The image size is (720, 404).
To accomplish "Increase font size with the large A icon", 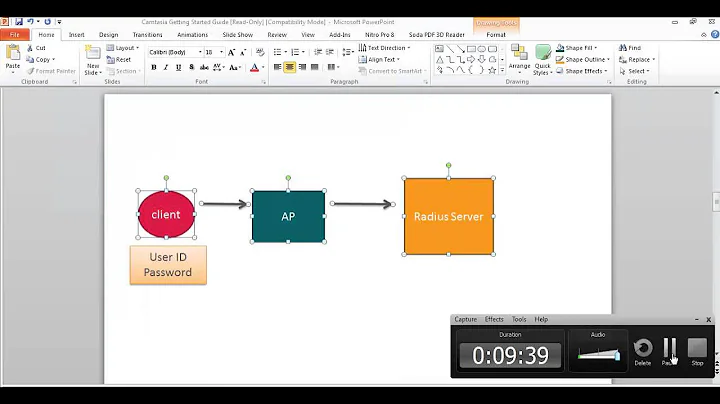I will pyautogui.click(x=231, y=52).
